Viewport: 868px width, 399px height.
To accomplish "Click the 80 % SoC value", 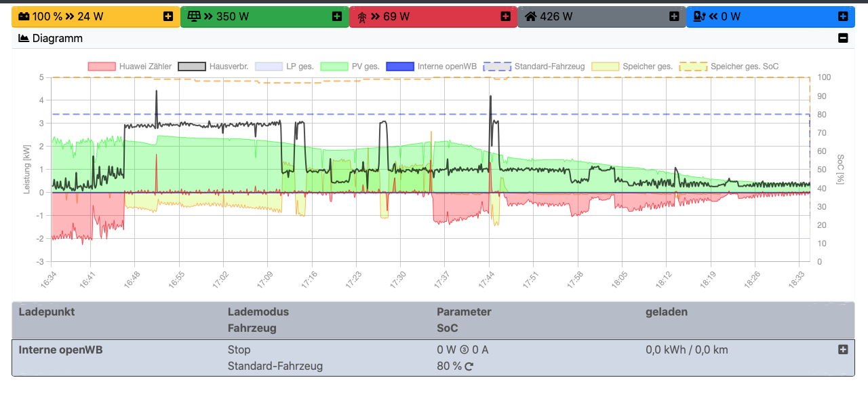I will pos(449,366).
